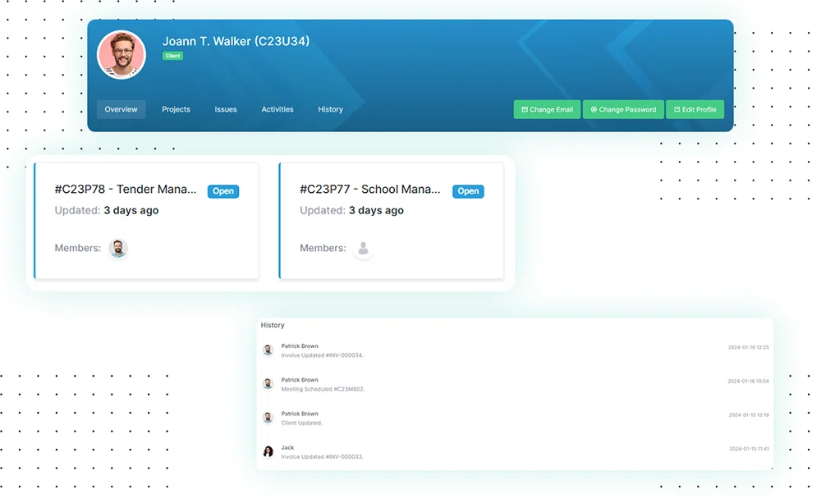
Task: Click member avatar on Tender Management card
Action: (118, 249)
